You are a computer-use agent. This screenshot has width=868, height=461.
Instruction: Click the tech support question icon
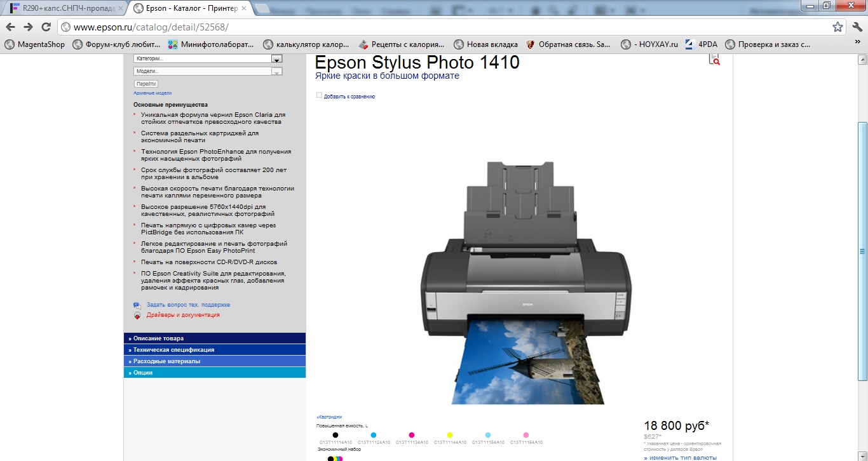point(137,305)
